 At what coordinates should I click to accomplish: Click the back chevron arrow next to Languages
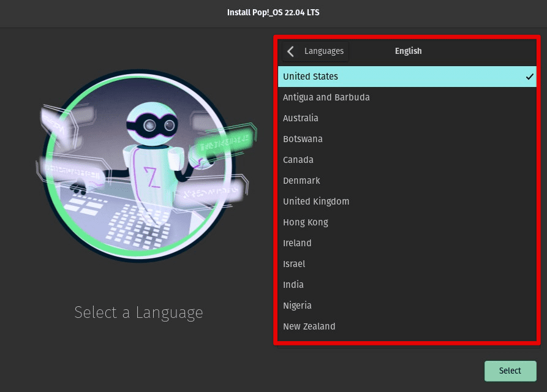[x=290, y=51]
